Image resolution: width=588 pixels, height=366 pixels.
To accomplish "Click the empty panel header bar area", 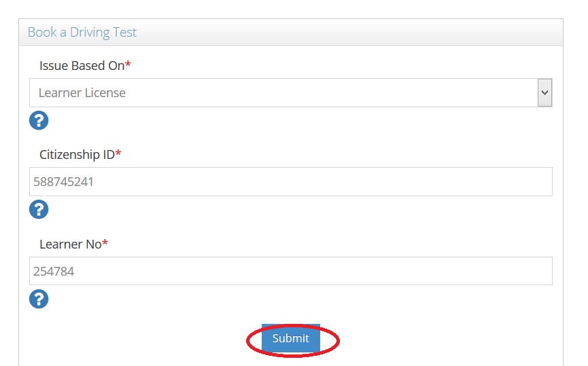I will 353,33.
